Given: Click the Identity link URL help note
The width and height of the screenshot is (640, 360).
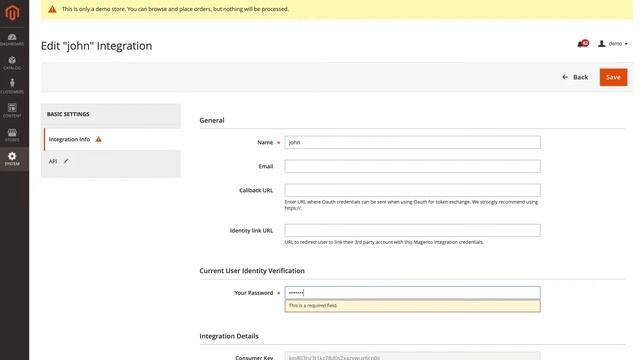Looking at the screenshot, I should 384,242.
